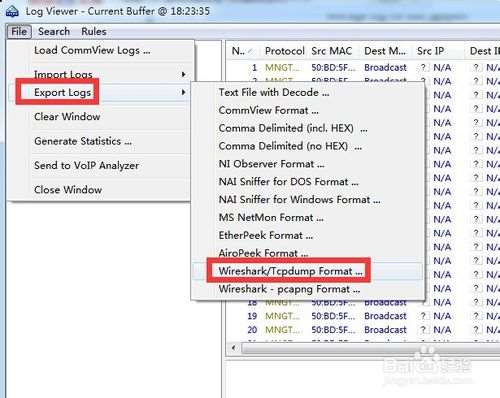Export in Wireshark pcapng Format

click(x=289, y=289)
